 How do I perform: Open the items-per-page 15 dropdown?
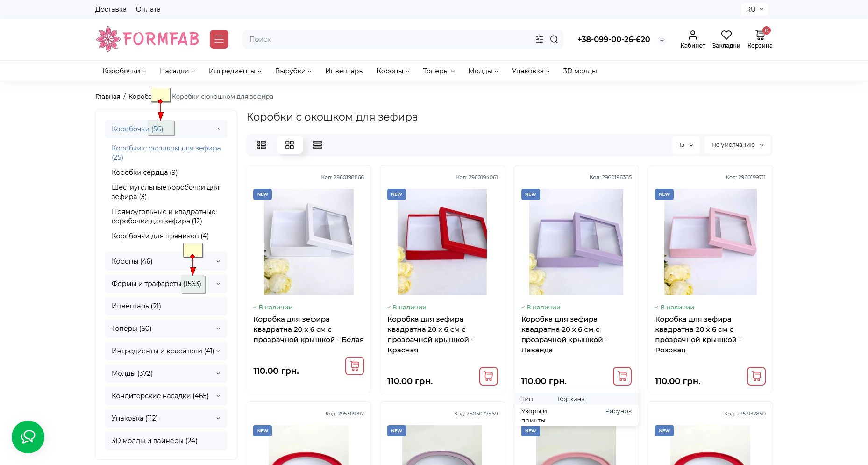coord(686,145)
